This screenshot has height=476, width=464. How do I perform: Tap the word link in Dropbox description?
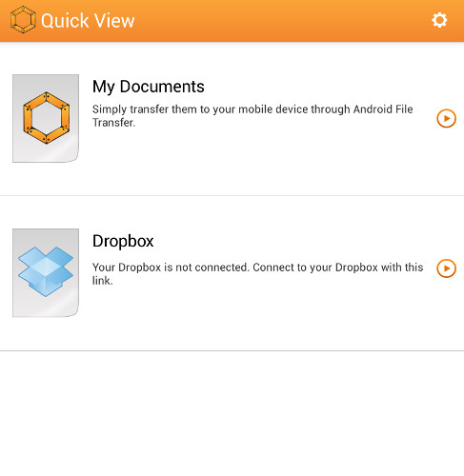[x=102, y=281]
